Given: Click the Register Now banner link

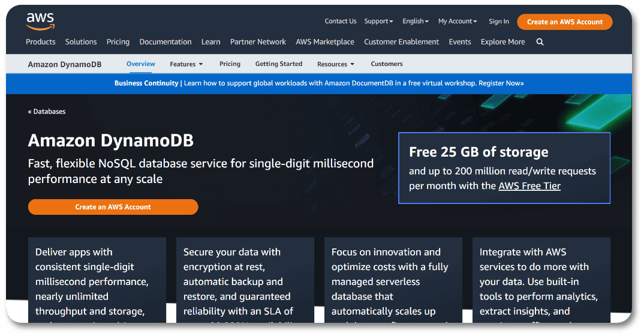Looking at the screenshot, I should click(x=501, y=83).
